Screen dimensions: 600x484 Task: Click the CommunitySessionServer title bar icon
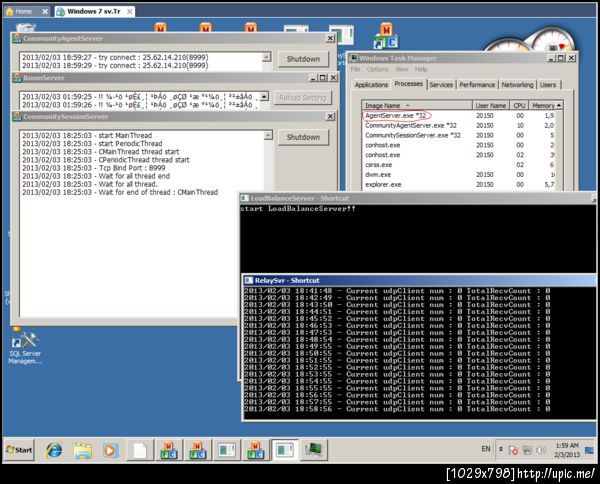tap(17, 116)
